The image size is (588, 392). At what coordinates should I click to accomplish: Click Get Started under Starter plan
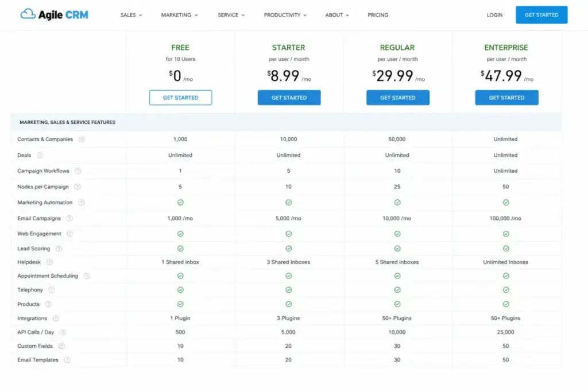[x=289, y=98]
